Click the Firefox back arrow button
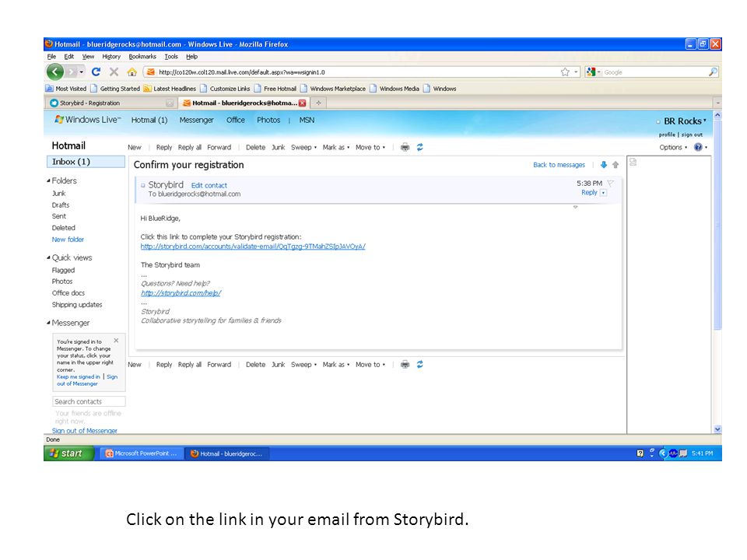The image size is (747, 560). [55, 72]
